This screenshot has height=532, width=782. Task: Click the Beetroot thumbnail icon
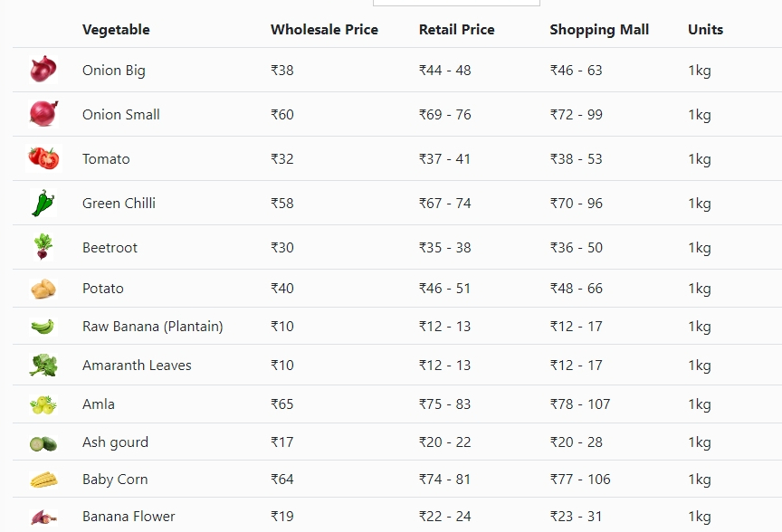coord(43,247)
